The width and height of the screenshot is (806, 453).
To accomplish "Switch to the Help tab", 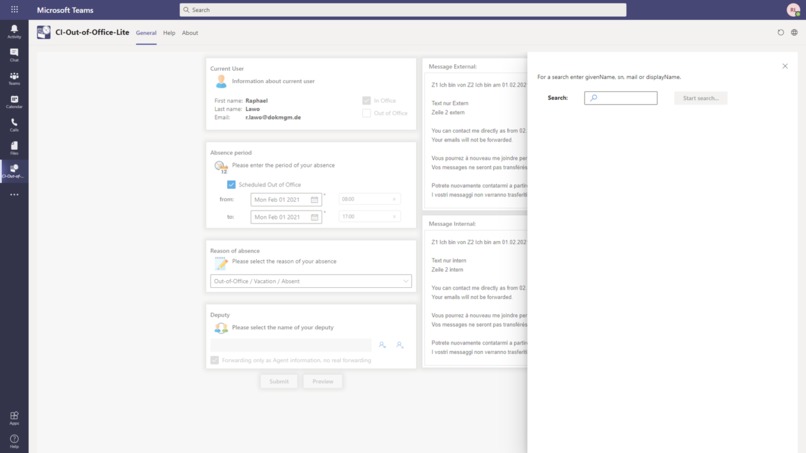I will pyautogui.click(x=169, y=33).
